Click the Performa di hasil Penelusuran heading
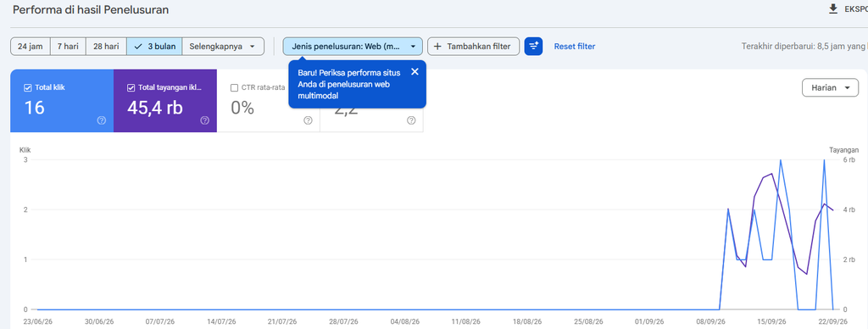Image resolution: width=868 pixels, height=329 pixels. click(91, 9)
